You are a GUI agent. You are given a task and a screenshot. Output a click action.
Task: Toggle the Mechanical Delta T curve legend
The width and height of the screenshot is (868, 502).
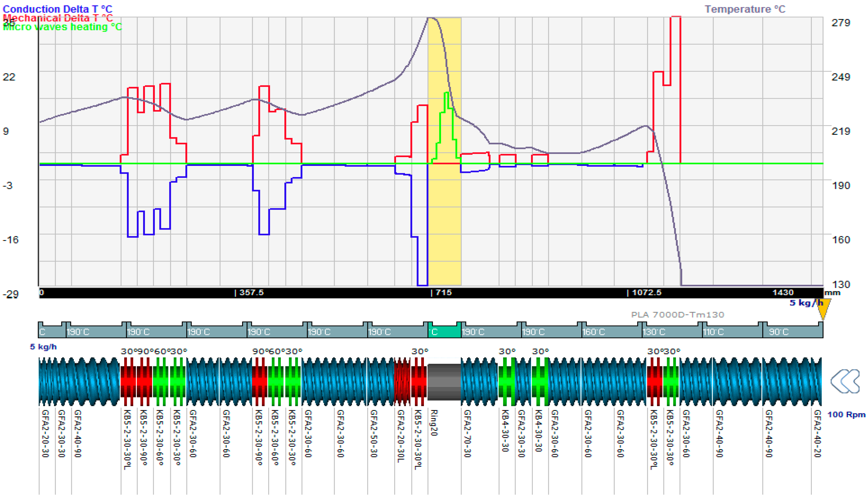pyautogui.click(x=58, y=18)
